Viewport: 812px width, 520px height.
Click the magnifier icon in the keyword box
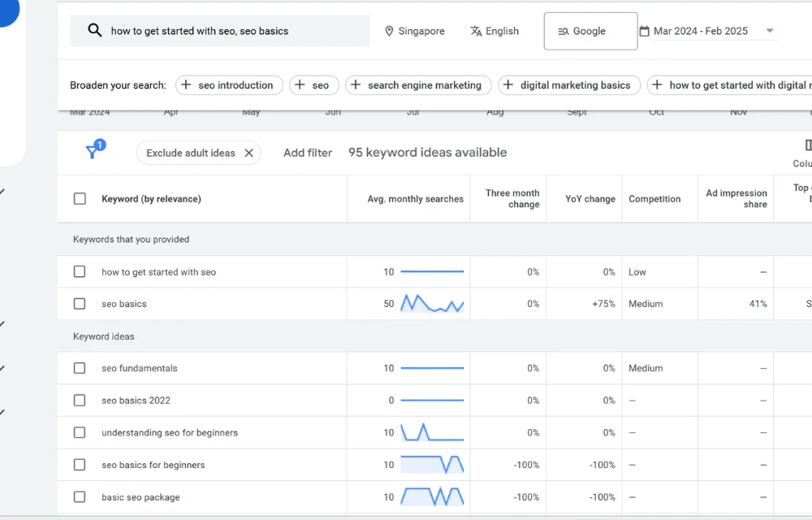pos(94,30)
